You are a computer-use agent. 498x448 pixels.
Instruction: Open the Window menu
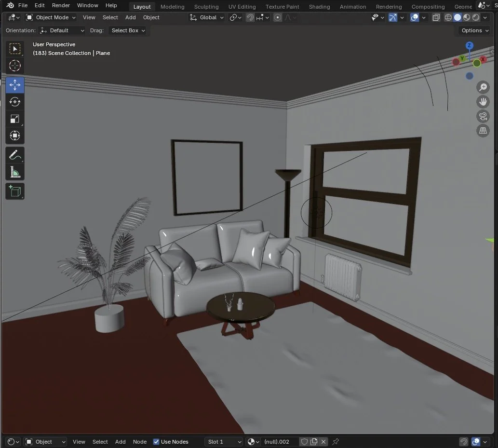point(87,5)
